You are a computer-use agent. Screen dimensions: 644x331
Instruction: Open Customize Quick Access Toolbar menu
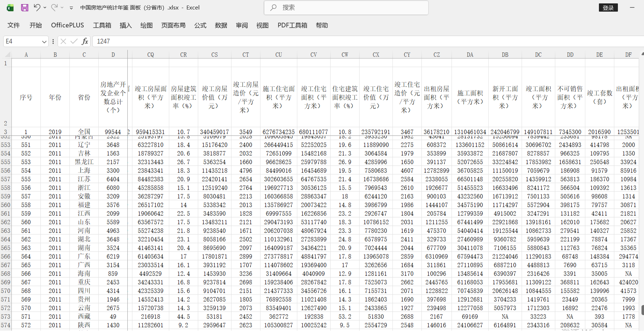(71, 8)
